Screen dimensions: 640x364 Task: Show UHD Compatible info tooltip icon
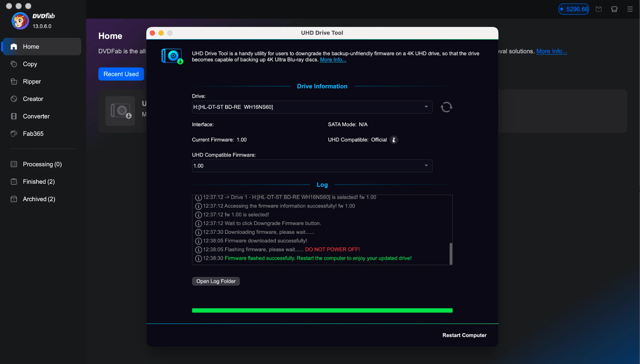pos(394,140)
